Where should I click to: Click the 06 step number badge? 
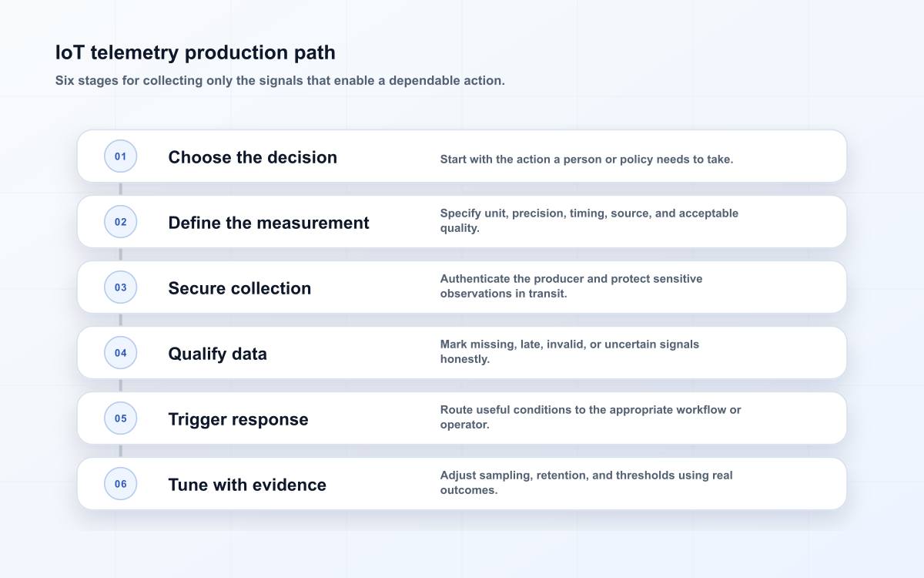click(121, 484)
